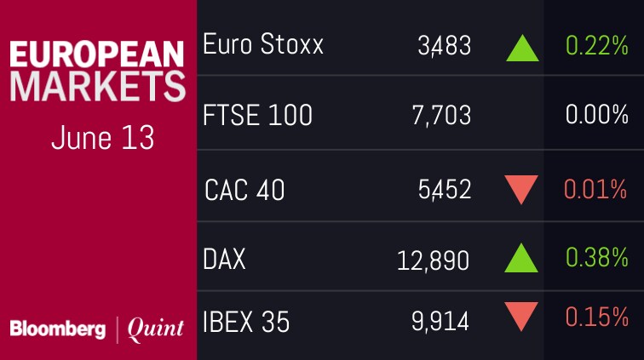Click the red down arrow for CAC 40

click(x=522, y=189)
